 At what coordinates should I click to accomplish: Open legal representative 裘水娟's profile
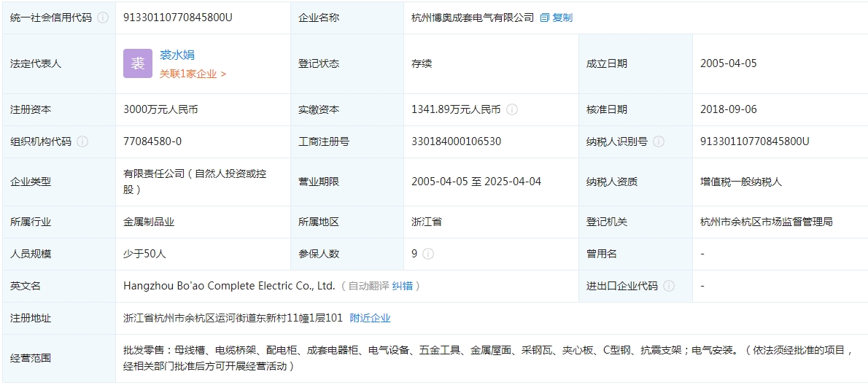coord(177,55)
